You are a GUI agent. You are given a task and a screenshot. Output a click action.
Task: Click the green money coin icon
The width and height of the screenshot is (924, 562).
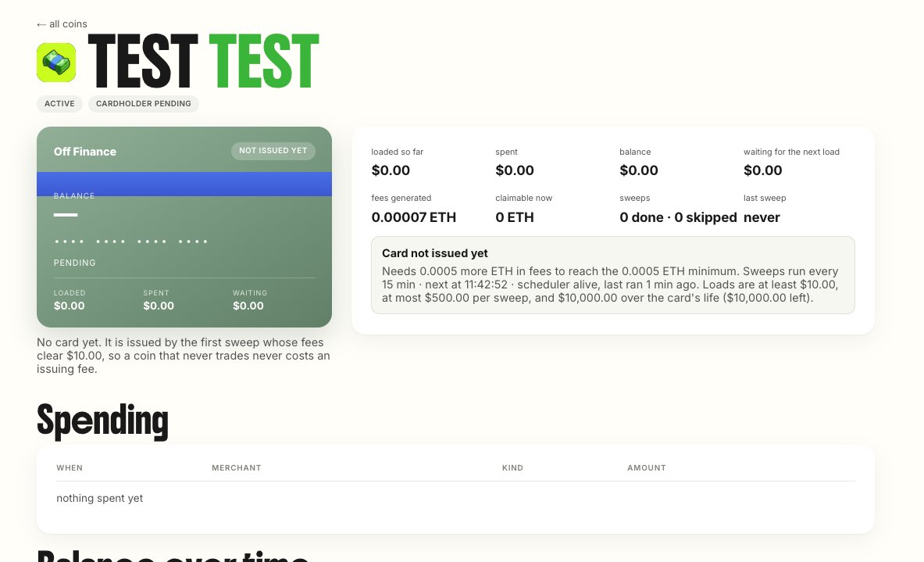click(x=56, y=63)
